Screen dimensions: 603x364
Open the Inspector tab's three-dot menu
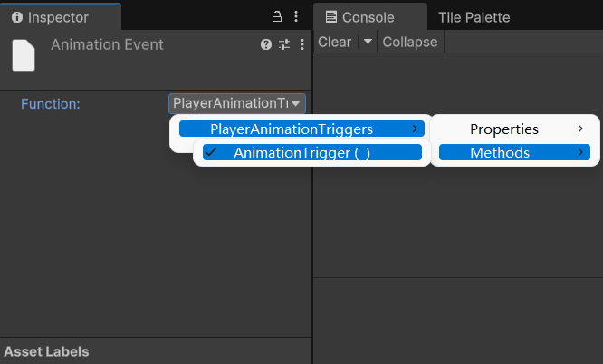tap(296, 16)
